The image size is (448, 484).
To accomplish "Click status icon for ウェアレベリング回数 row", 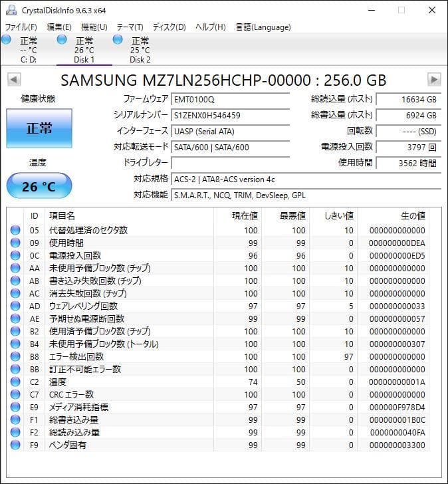I will (15, 306).
